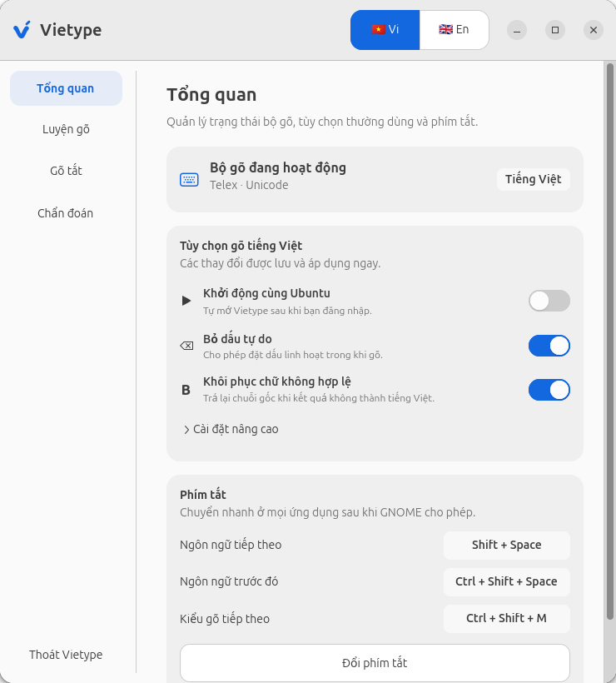
Task: Expand Cài đặt nâng cao section
Action: [231, 430]
